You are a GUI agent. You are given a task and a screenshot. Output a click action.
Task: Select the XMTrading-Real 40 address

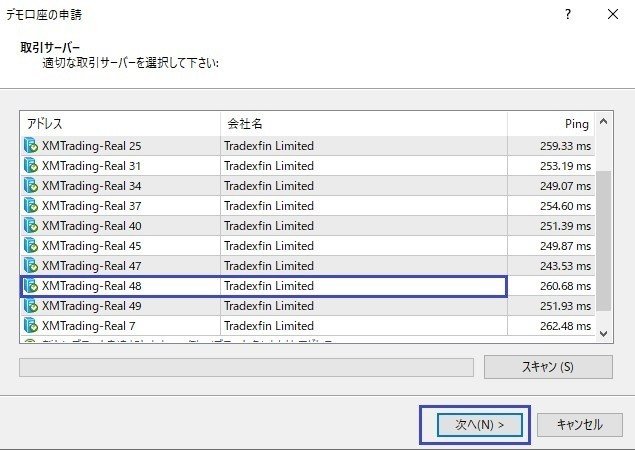(92, 226)
